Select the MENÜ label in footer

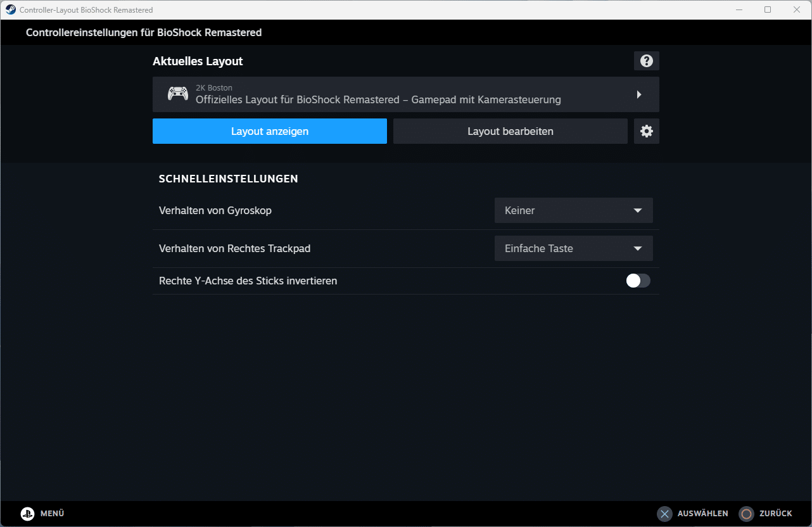pyautogui.click(x=52, y=514)
